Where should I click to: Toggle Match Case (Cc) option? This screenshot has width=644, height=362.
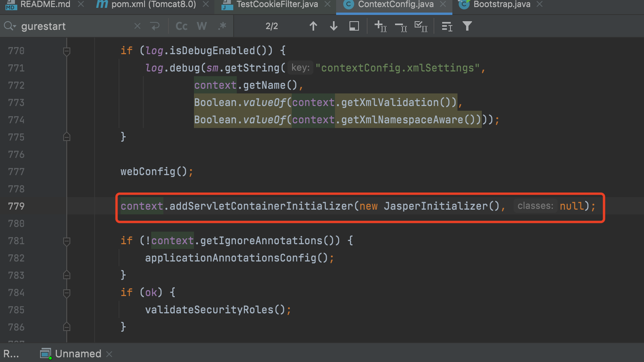pos(181,26)
